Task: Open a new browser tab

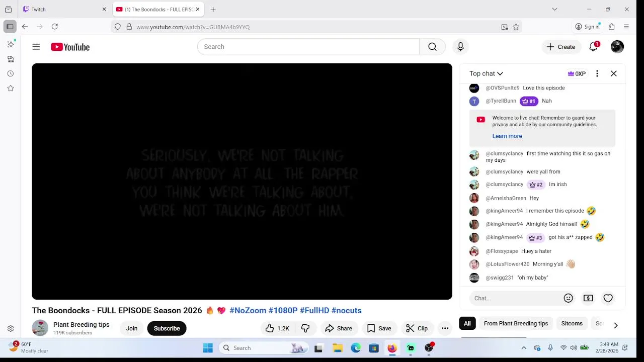Action: pos(213,9)
